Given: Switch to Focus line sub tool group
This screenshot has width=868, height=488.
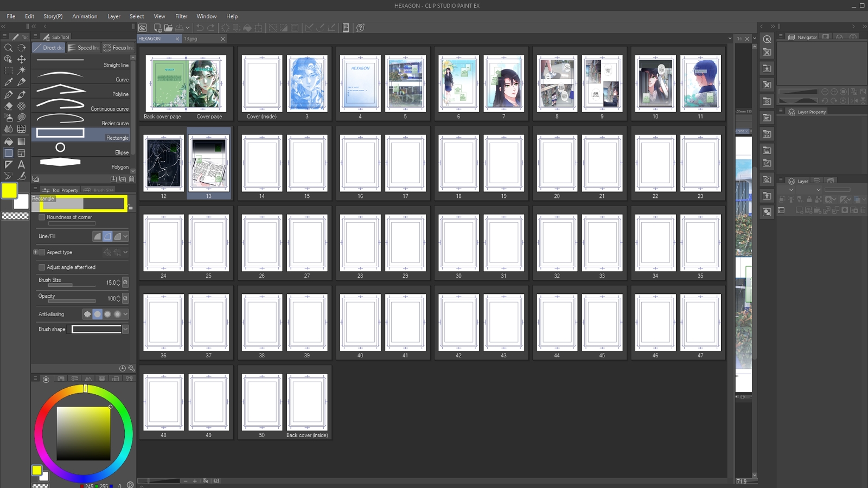Looking at the screenshot, I should (118, 48).
